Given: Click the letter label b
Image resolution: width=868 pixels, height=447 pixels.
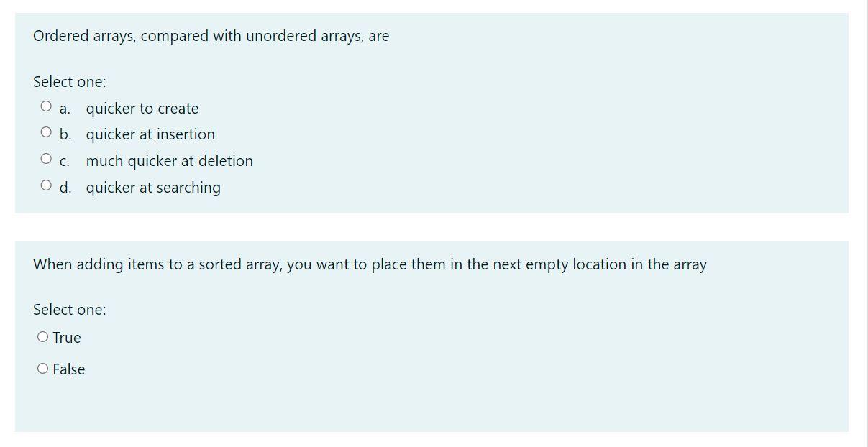Looking at the screenshot, I should pyautogui.click(x=65, y=134).
